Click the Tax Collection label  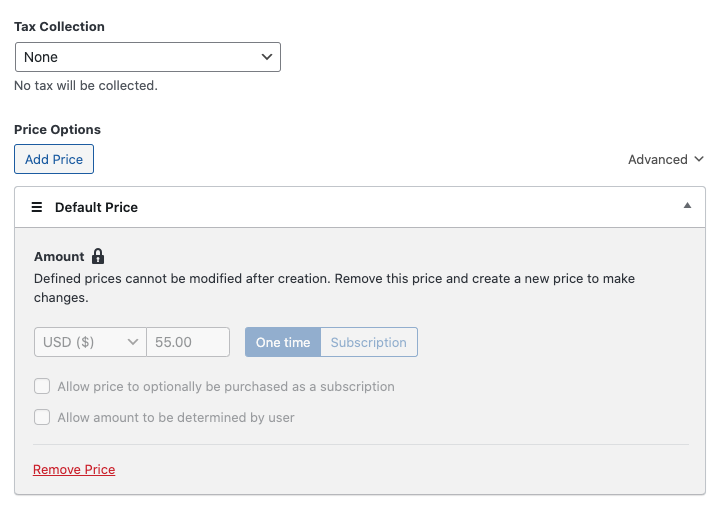click(59, 26)
